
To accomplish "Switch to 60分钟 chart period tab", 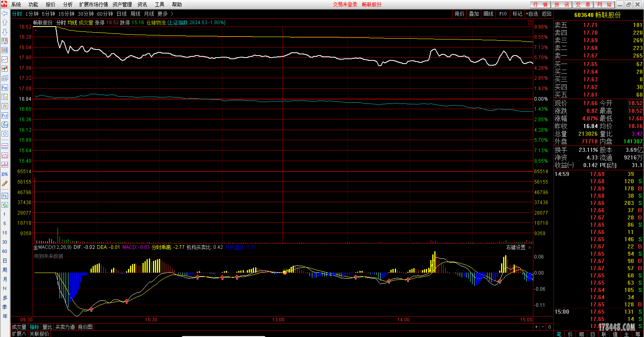I will tap(105, 14).
